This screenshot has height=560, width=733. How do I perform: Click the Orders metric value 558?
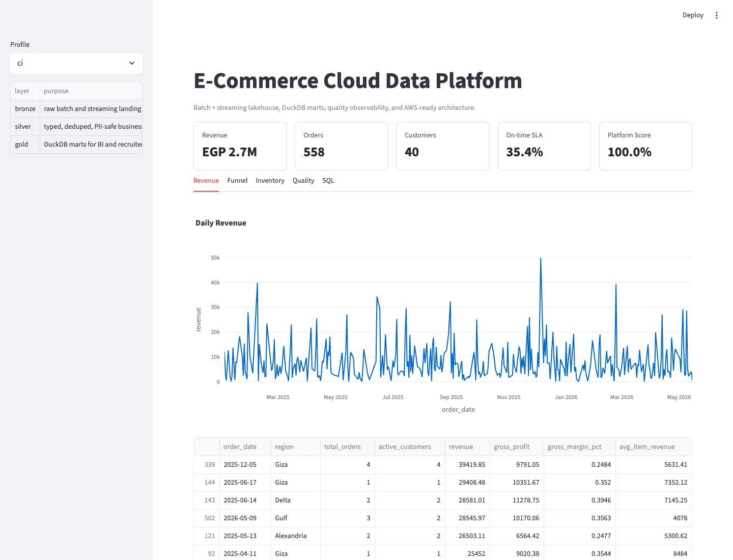click(314, 152)
